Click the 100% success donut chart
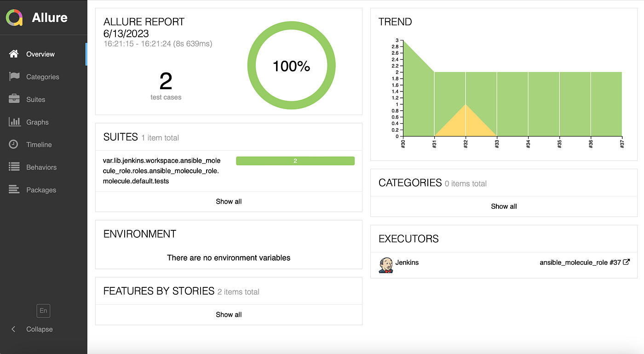Viewport: 644px width, 354px height. tap(291, 65)
